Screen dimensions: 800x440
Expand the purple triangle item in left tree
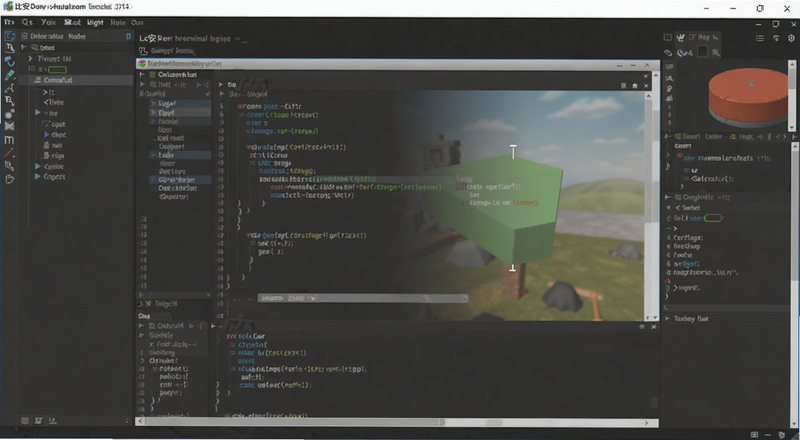point(46,134)
